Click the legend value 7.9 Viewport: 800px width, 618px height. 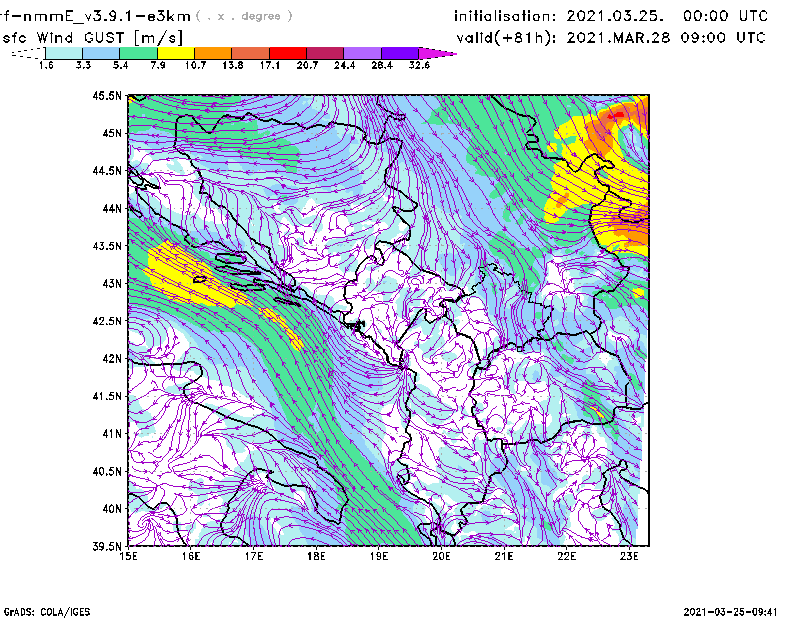point(158,65)
